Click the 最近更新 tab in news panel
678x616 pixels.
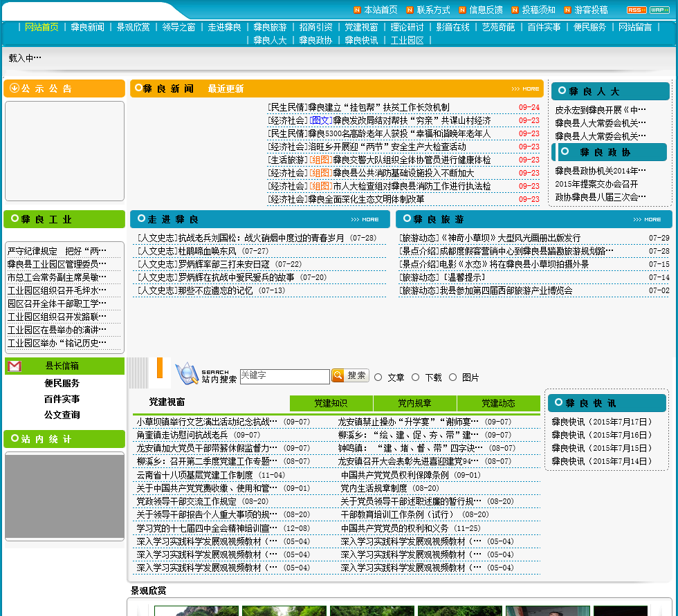pyautogui.click(x=226, y=88)
